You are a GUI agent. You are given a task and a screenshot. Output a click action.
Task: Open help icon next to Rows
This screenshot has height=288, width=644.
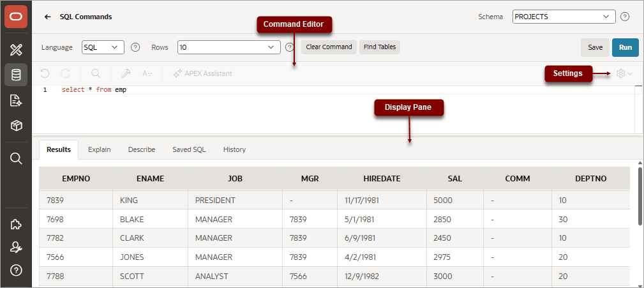pos(290,47)
